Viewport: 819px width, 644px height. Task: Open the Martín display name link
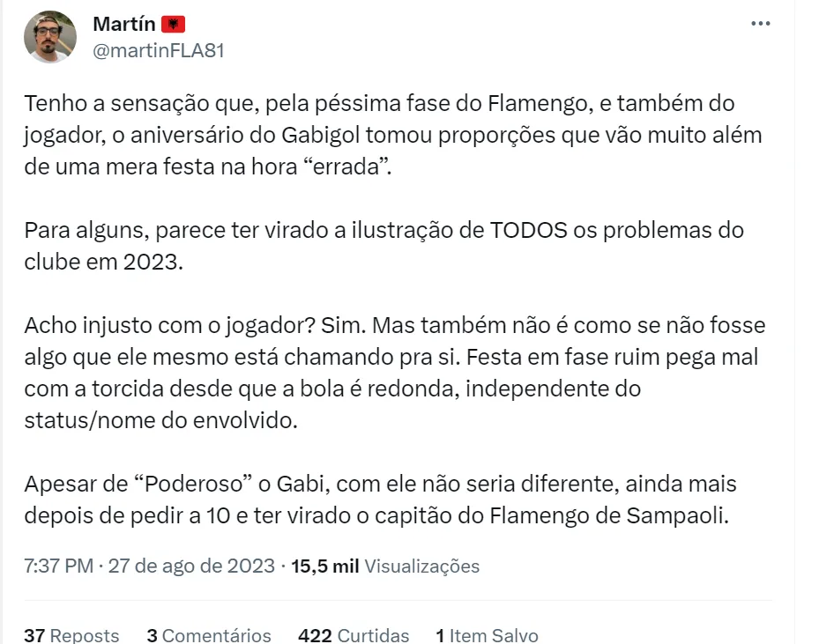[123, 24]
